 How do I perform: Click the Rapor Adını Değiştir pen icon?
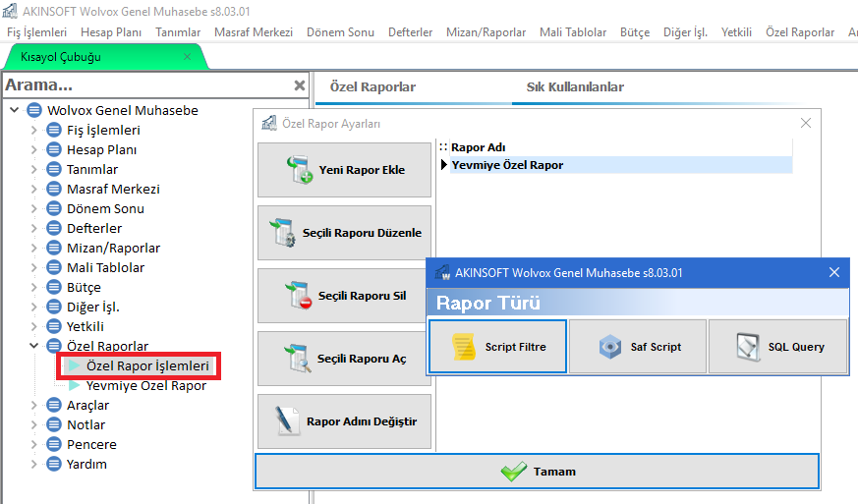coord(287,420)
